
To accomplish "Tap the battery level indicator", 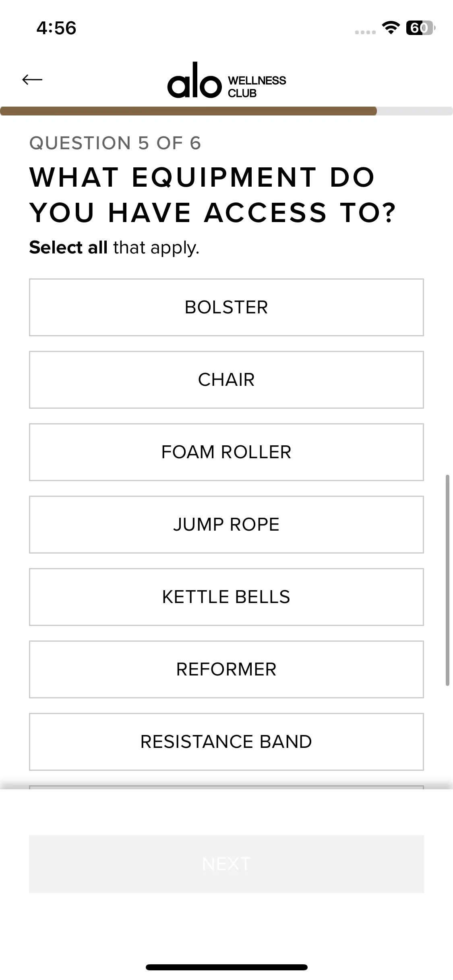I will click(x=420, y=28).
